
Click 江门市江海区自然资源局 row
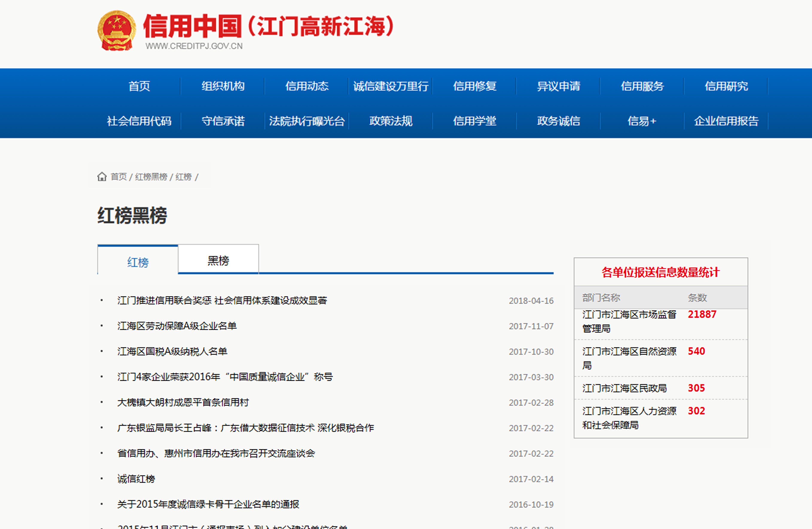(x=661, y=358)
